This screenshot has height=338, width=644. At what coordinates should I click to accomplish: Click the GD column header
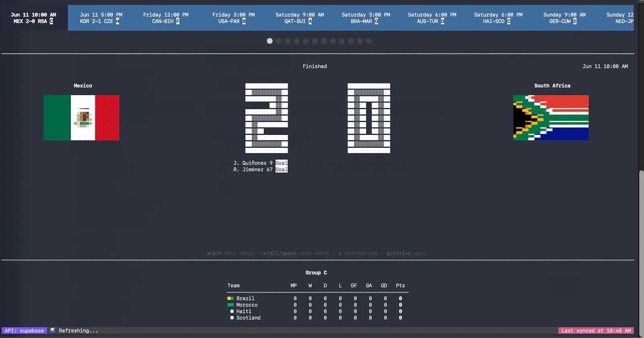pyautogui.click(x=384, y=286)
